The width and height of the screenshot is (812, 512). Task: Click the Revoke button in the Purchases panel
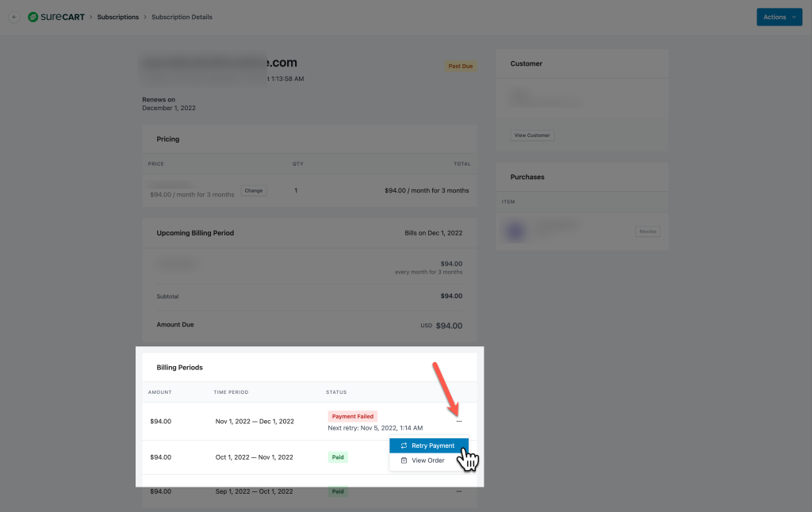(647, 231)
